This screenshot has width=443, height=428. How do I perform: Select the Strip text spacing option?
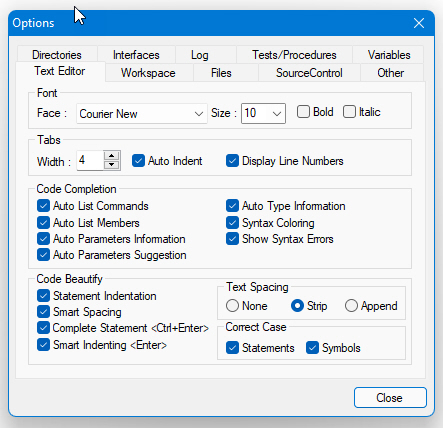pos(297,306)
